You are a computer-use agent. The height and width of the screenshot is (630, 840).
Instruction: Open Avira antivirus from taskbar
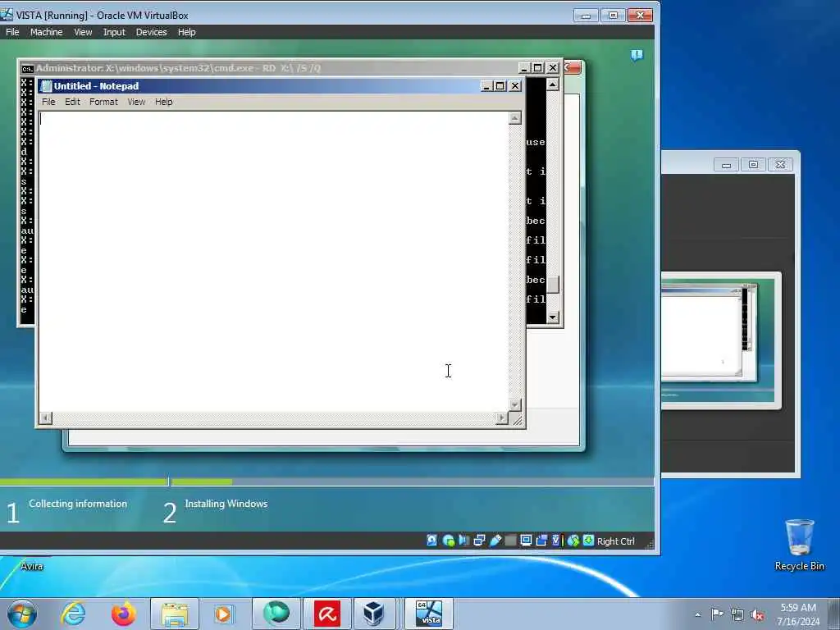tap(326, 614)
